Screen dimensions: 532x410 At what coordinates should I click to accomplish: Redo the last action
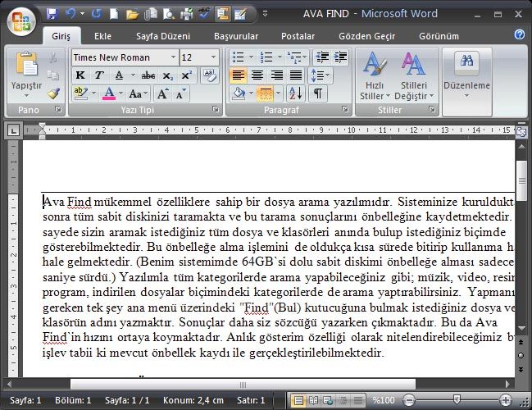97,14
